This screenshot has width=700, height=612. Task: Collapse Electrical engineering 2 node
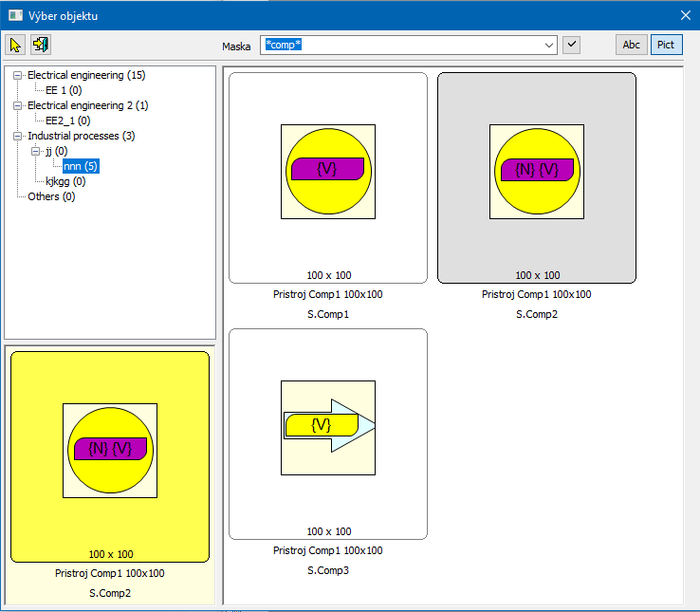[17, 105]
